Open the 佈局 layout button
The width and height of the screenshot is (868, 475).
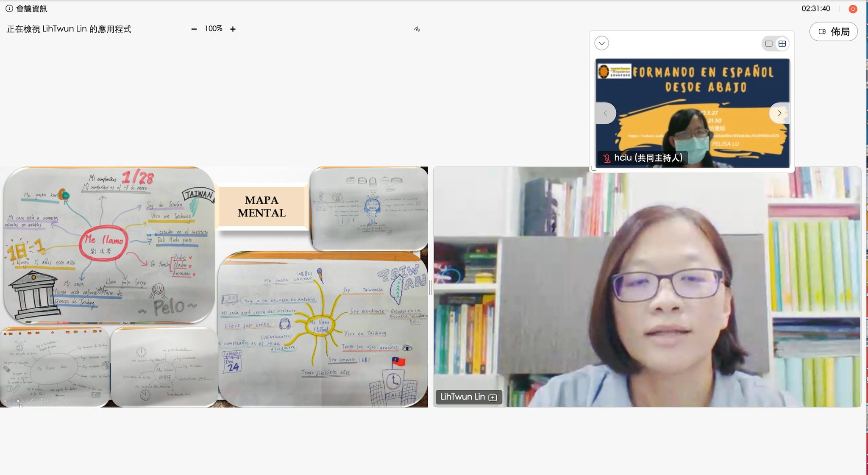833,31
